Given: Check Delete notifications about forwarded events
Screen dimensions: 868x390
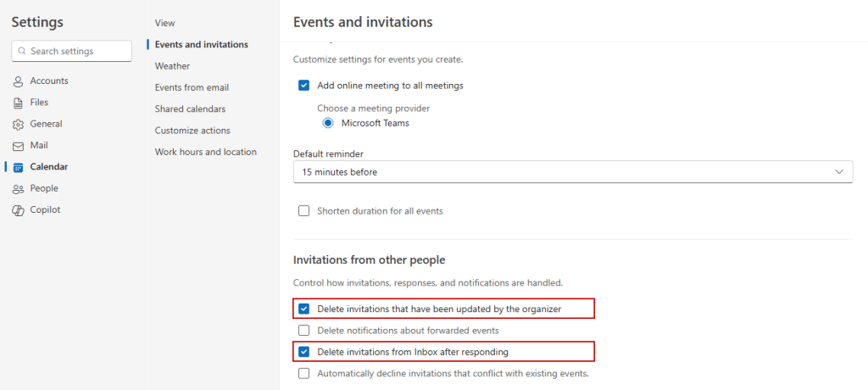Looking at the screenshot, I should [x=303, y=331].
